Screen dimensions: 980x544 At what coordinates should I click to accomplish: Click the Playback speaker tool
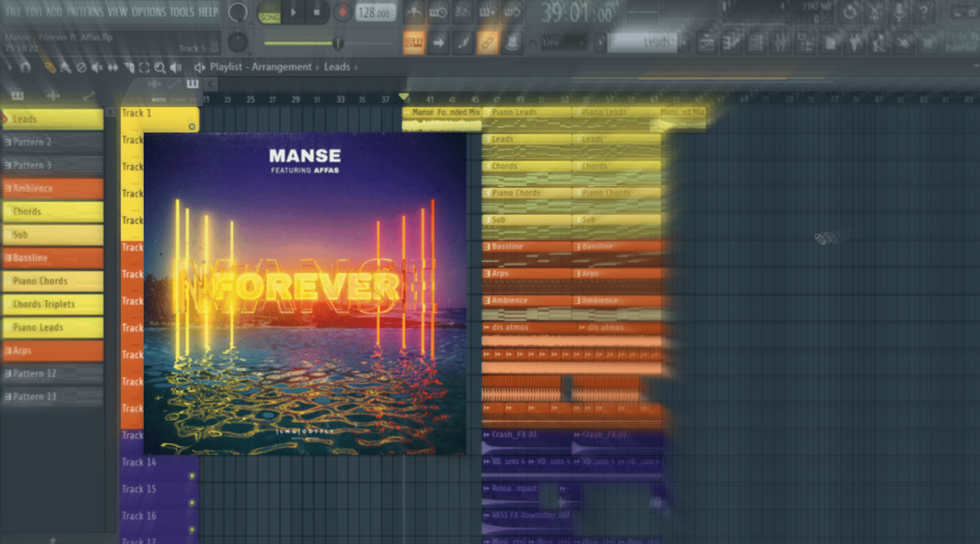(x=176, y=67)
